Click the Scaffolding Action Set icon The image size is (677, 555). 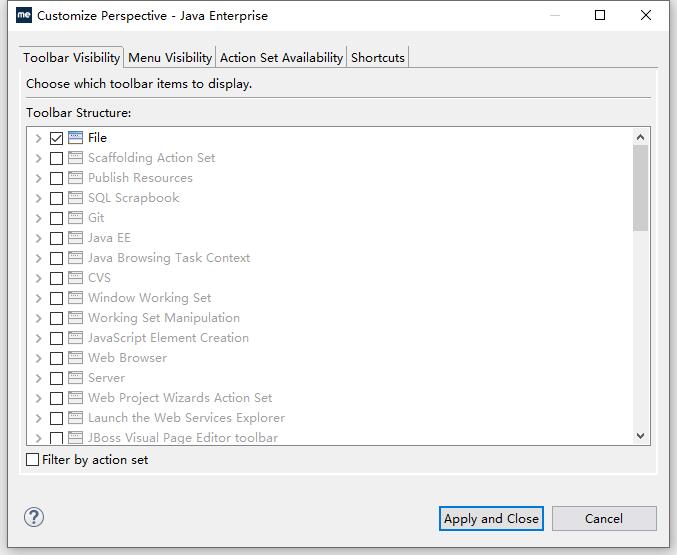[75, 158]
